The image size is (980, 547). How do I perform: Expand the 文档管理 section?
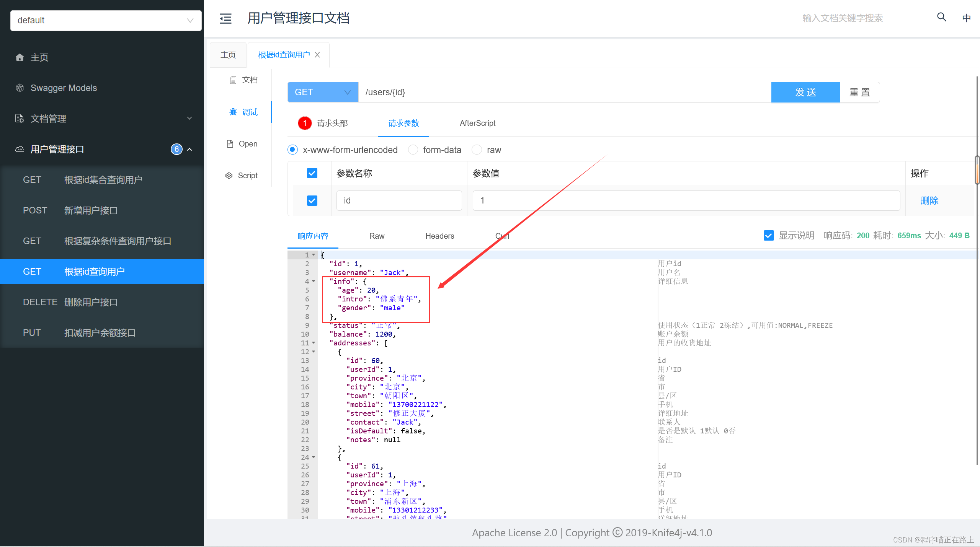[48, 119]
